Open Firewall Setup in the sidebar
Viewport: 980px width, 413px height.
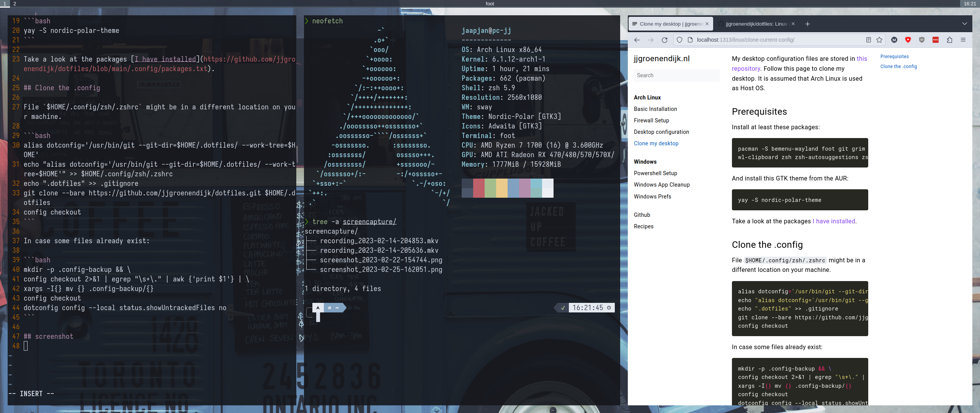tap(651, 120)
